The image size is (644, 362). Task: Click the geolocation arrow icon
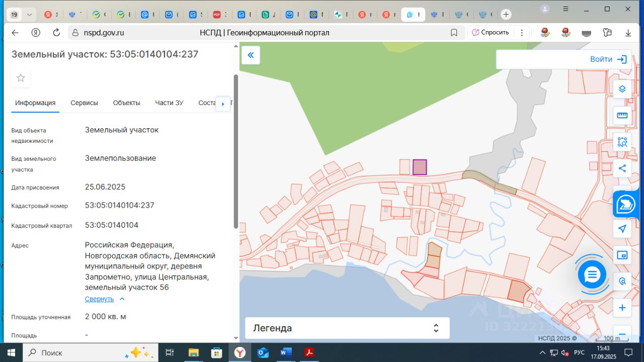(622, 229)
